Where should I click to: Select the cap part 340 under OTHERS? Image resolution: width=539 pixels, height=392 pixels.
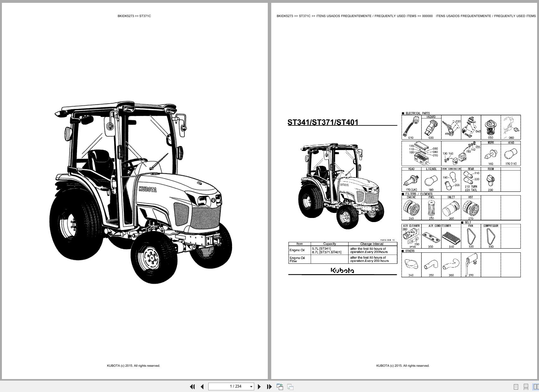(x=411, y=265)
